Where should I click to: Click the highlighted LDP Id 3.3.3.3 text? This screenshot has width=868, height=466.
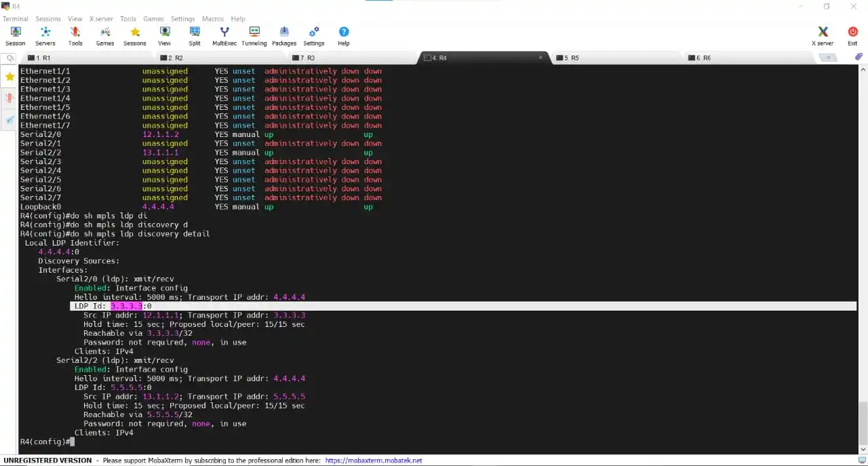127,306
